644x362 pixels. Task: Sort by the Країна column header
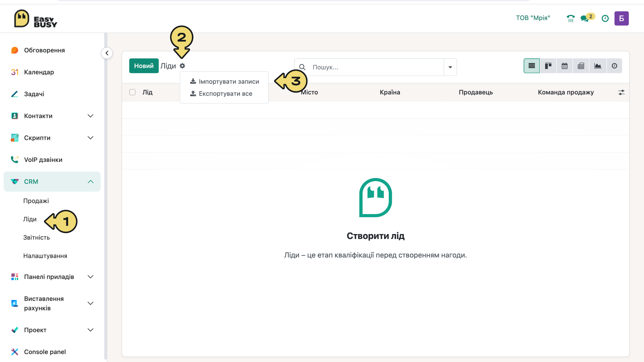(390, 92)
